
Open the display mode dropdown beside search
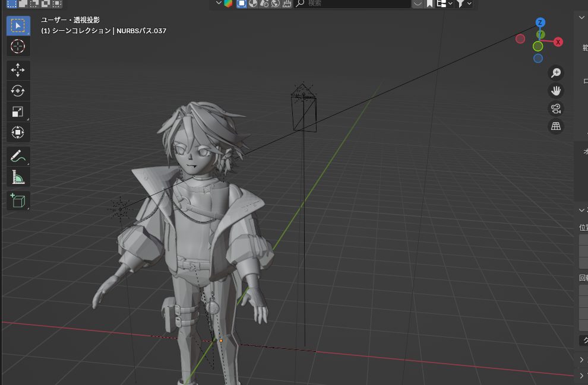click(x=444, y=4)
